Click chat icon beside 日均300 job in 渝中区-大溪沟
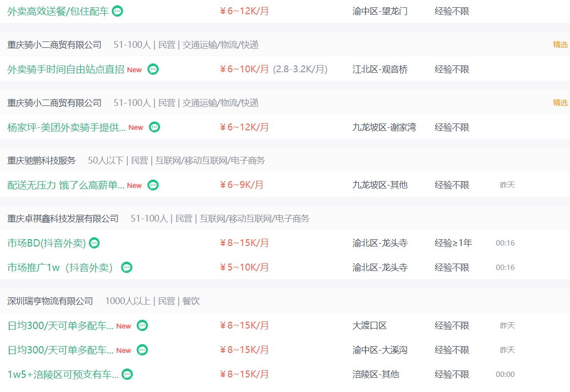The height and width of the screenshot is (392, 570). click(142, 350)
